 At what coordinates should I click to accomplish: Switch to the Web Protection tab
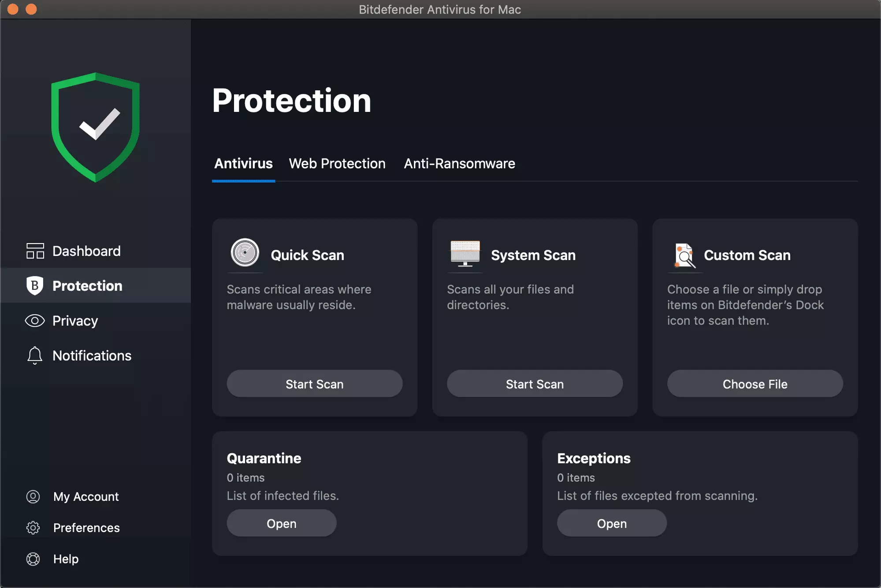coord(338,163)
